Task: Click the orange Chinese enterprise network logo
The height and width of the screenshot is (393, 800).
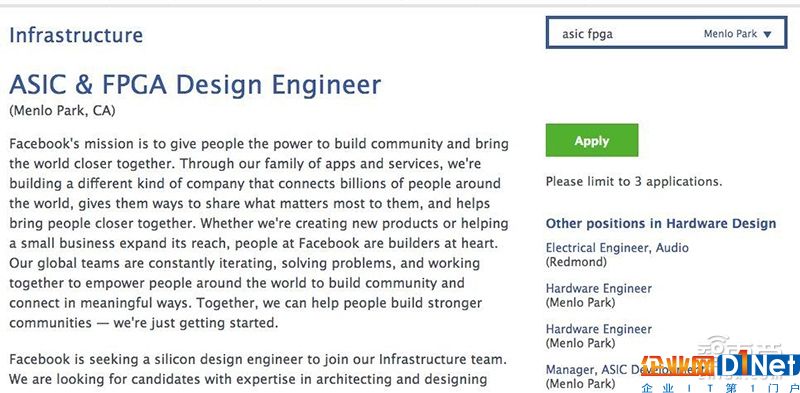Action: point(679,366)
